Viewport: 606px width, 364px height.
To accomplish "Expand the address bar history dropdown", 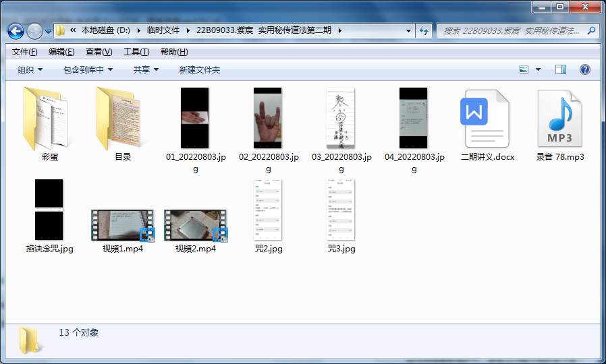I will pos(408,31).
